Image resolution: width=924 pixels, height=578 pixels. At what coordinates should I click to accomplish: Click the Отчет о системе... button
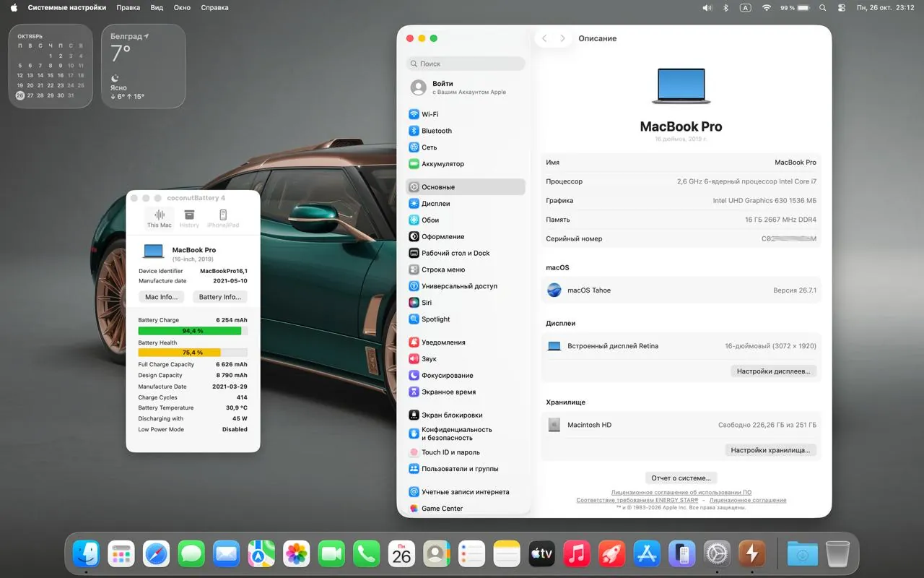pyautogui.click(x=681, y=478)
